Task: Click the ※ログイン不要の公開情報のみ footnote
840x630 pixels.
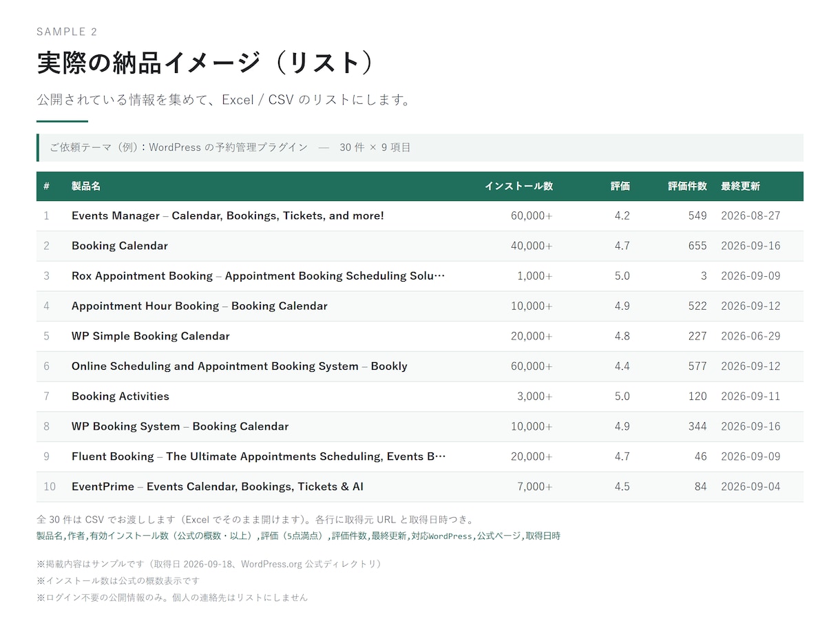Action: pos(172,598)
